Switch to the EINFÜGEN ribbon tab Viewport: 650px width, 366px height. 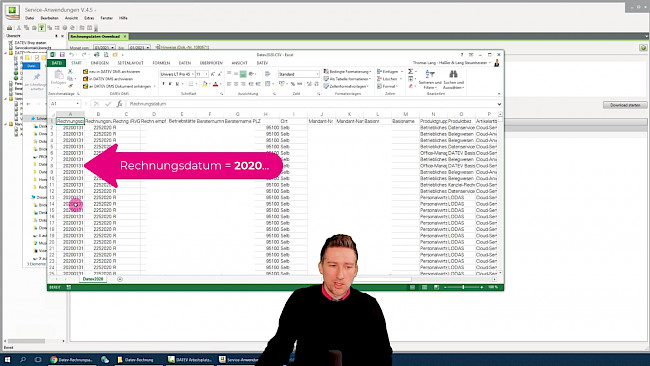click(x=99, y=63)
